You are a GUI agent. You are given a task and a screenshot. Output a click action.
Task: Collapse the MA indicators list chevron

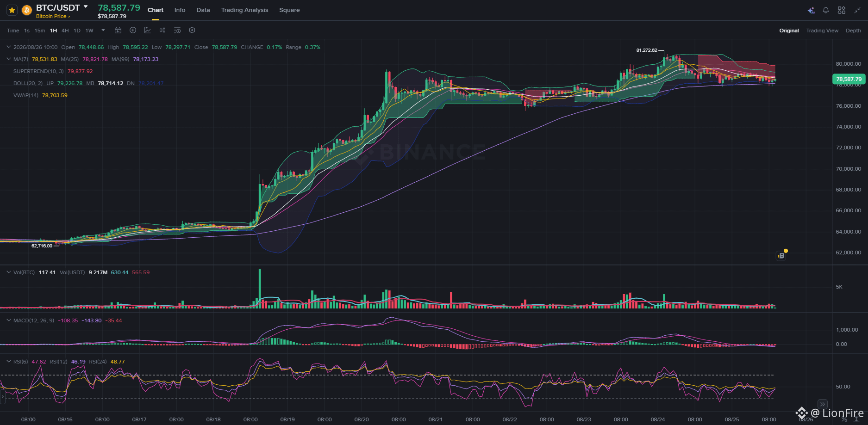(x=9, y=59)
